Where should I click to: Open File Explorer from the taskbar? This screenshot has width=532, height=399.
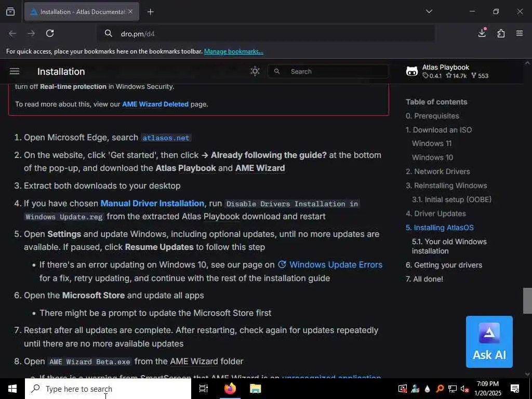click(256, 389)
